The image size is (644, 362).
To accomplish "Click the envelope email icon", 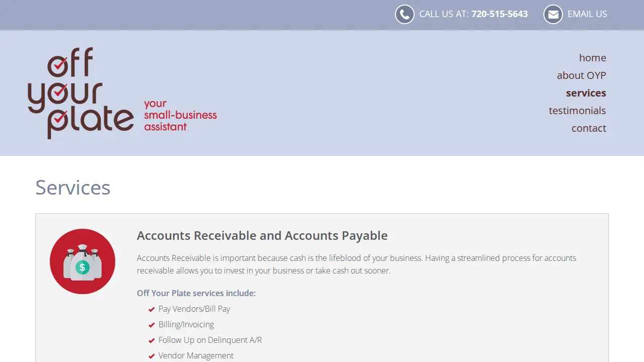I will [553, 15].
